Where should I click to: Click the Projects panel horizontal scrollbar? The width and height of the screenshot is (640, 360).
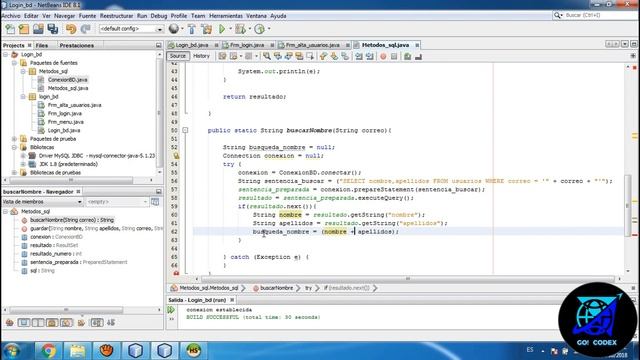(x=71, y=180)
